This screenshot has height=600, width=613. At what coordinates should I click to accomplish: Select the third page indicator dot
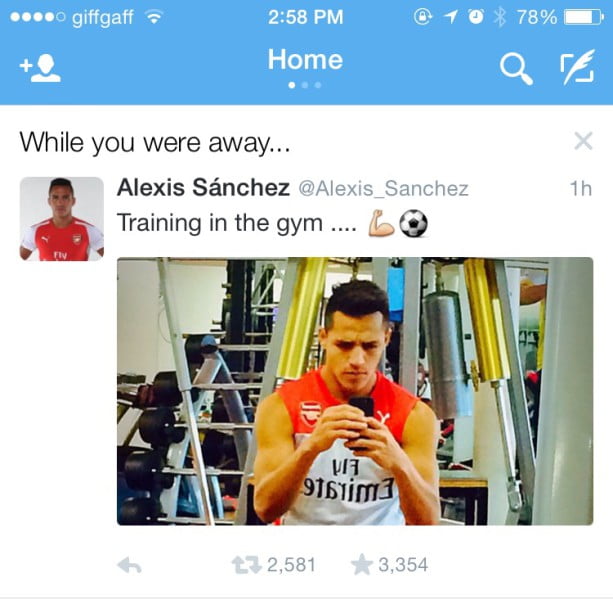pyautogui.click(x=318, y=85)
